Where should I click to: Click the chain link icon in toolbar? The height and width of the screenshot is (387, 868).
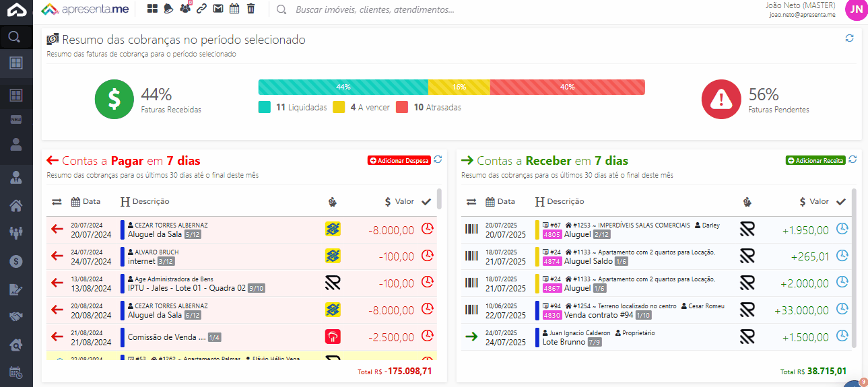[201, 9]
